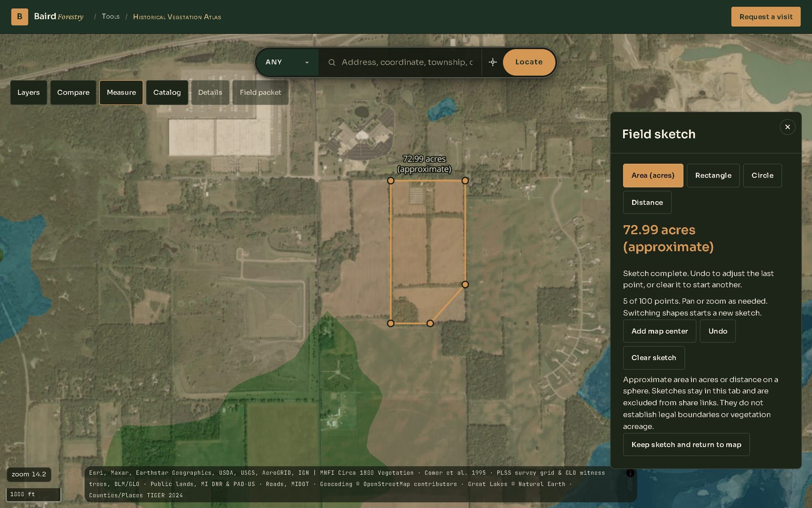The width and height of the screenshot is (812, 508).
Task: Open the Field packet tab
Action: pyautogui.click(x=260, y=93)
